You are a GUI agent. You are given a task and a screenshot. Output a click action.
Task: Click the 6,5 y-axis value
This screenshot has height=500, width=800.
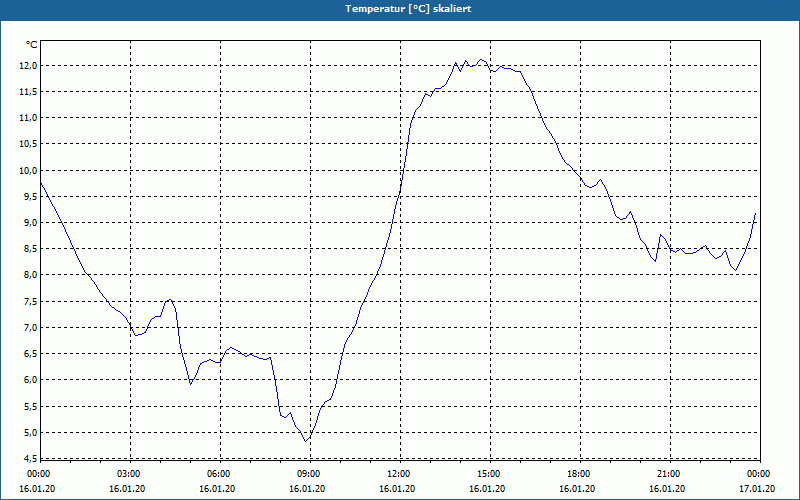point(31,354)
